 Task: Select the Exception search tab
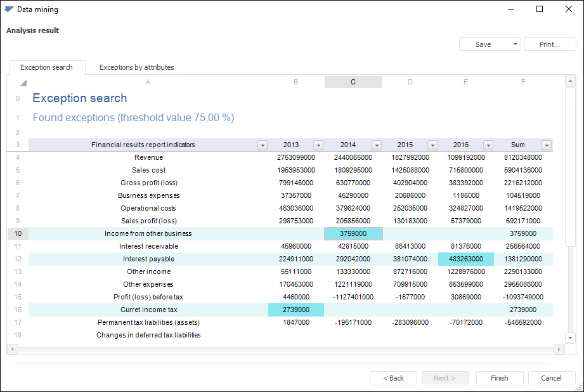46,67
